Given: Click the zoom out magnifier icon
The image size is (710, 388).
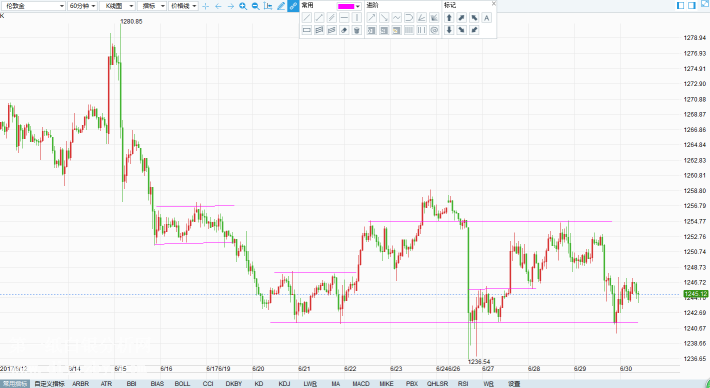Looking at the screenshot, I should pyautogui.click(x=255, y=6).
